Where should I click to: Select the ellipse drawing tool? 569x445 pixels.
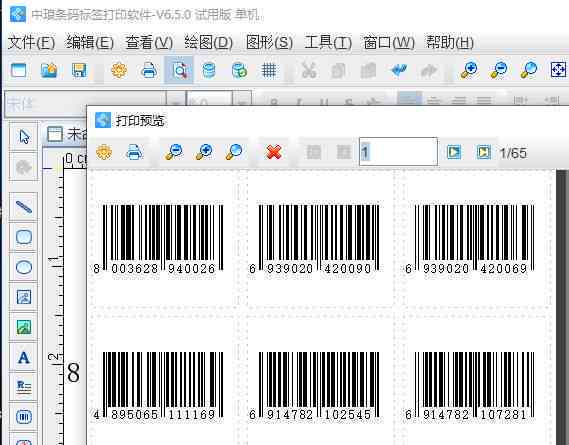click(24, 267)
